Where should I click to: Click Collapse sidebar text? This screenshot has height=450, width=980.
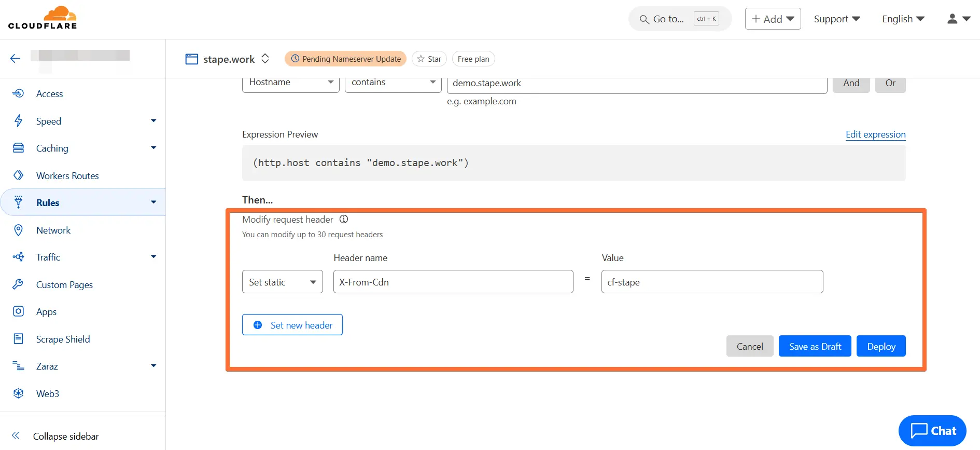click(x=66, y=437)
